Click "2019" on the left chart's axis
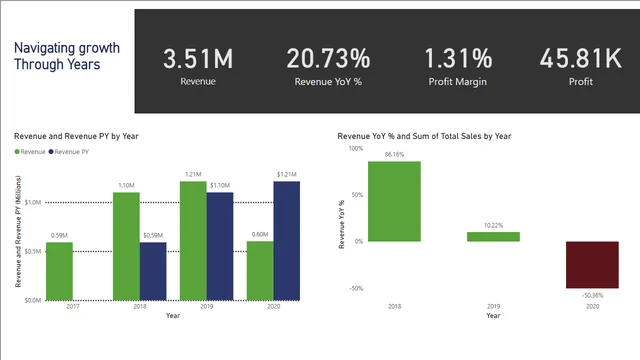The height and width of the screenshot is (360, 640). (207, 306)
